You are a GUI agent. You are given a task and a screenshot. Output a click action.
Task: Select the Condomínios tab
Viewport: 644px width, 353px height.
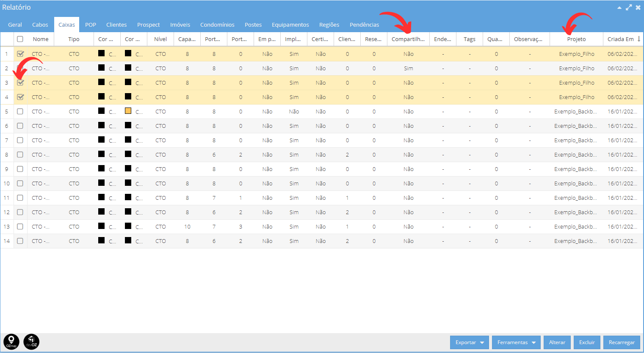pos(217,25)
